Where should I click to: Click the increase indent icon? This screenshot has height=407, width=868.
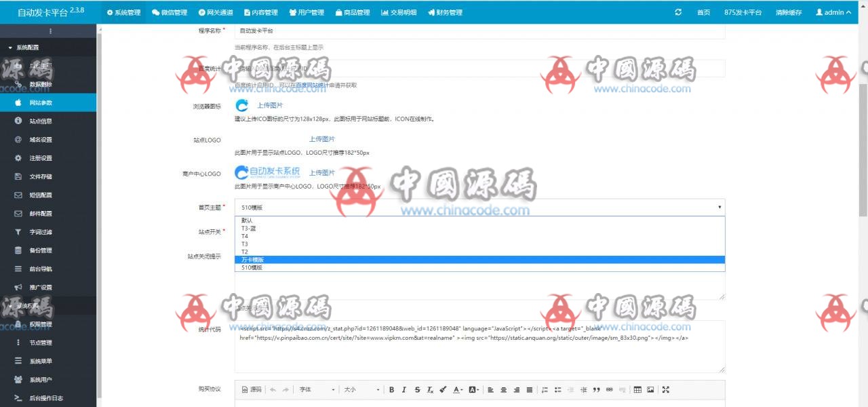pos(583,389)
